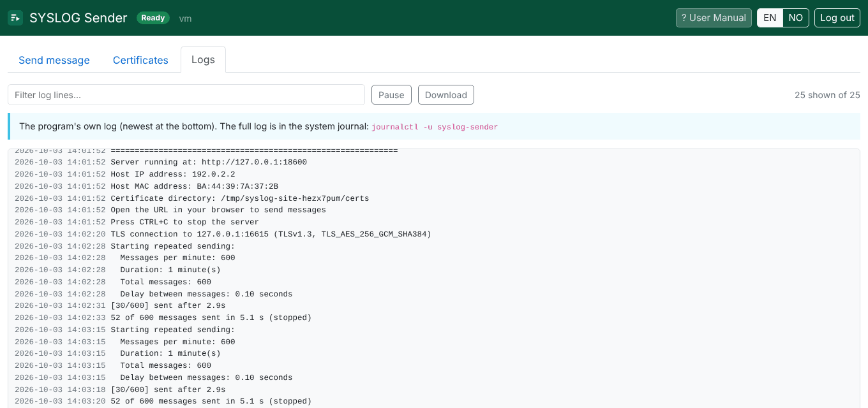
Task: Click the Host IP address log line
Action: (x=125, y=174)
